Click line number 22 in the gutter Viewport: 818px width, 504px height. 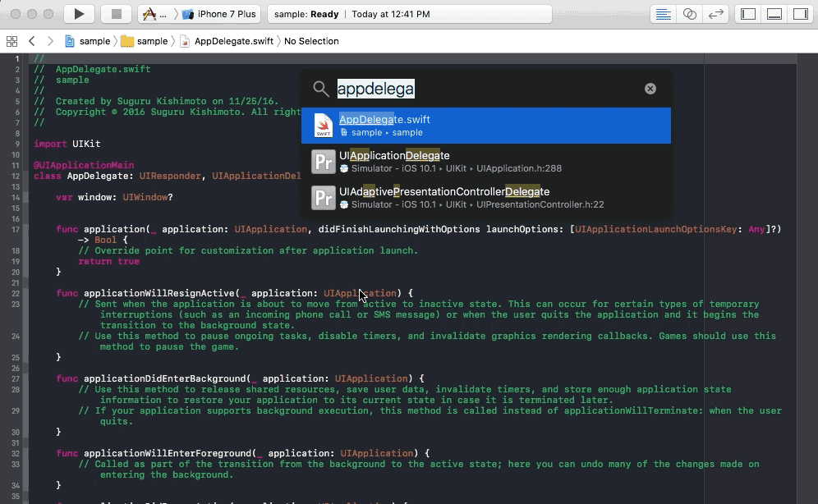16,293
